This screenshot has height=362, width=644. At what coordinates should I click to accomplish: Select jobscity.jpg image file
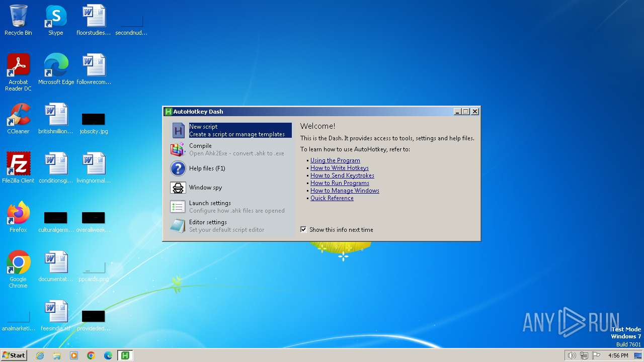pos(94,119)
